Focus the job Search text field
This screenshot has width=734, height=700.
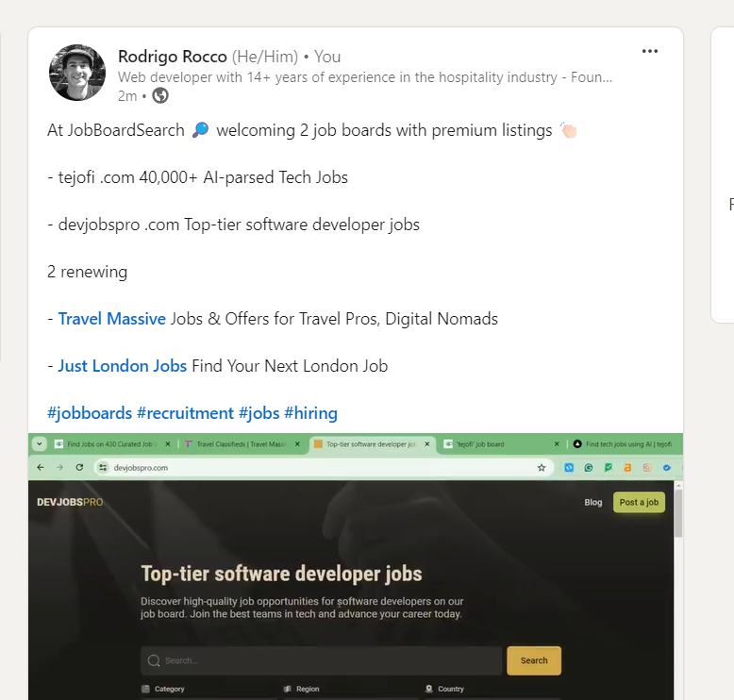321,660
